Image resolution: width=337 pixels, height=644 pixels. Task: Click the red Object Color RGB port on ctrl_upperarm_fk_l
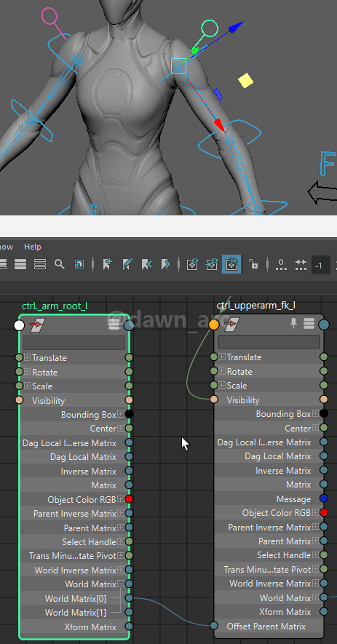point(324,512)
